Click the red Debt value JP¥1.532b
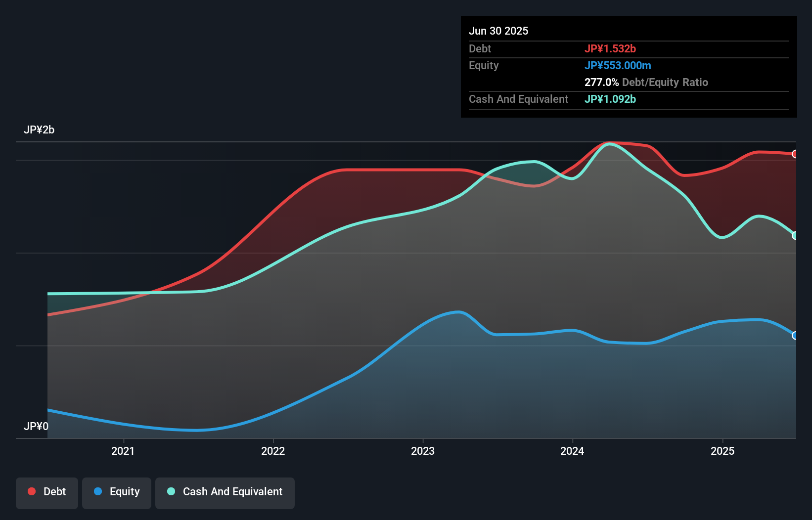This screenshot has width=812, height=520. click(611, 48)
